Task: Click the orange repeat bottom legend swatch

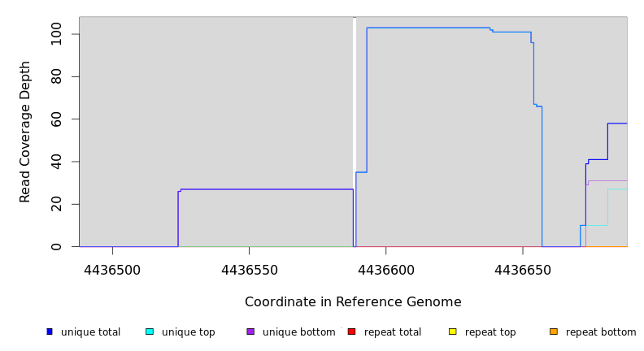Action: point(554,331)
